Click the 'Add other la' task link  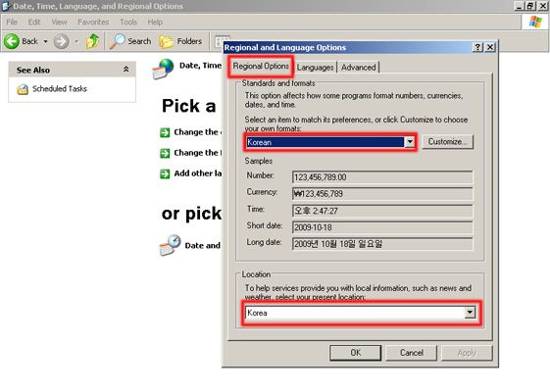pos(198,173)
